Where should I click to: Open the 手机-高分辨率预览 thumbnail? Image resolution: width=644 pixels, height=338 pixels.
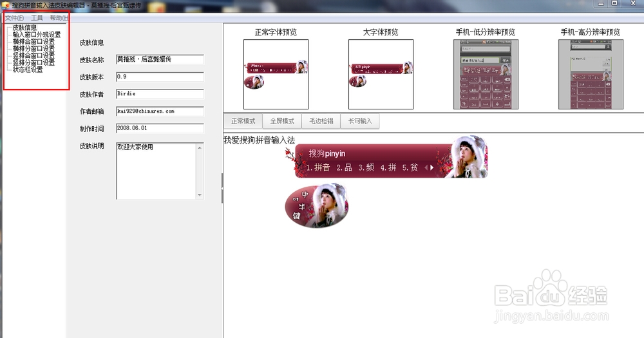(591, 74)
